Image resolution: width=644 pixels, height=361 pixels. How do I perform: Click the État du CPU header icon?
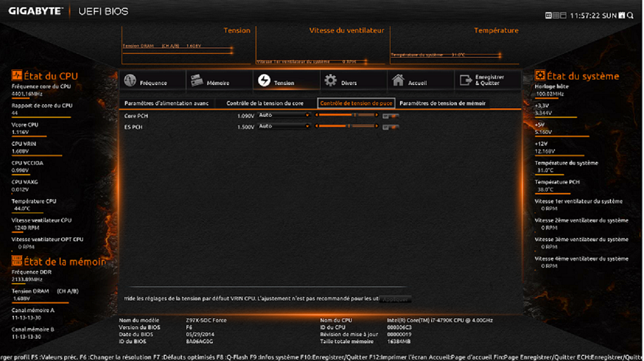16,75
